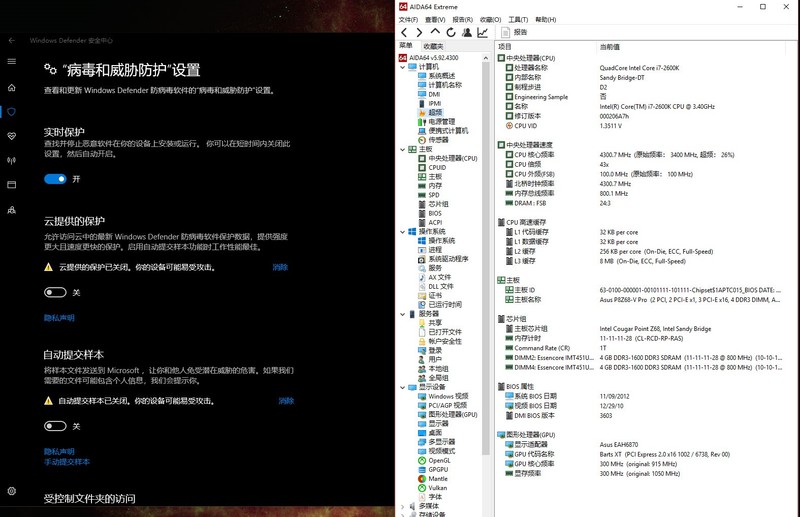Click the user icon in AIDA64 toolbar
The height and width of the screenshot is (517, 800).
click(467, 33)
